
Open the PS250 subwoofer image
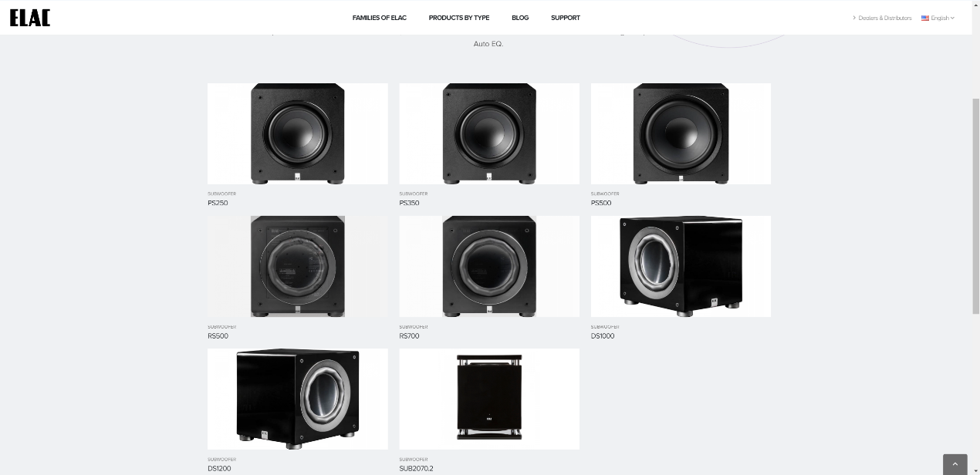(x=298, y=133)
